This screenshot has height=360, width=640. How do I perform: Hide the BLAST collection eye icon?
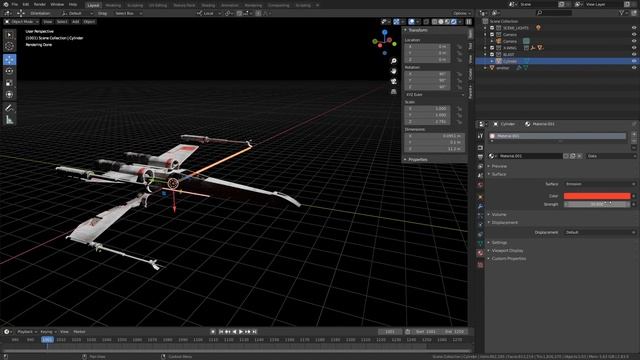pos(634,54)
